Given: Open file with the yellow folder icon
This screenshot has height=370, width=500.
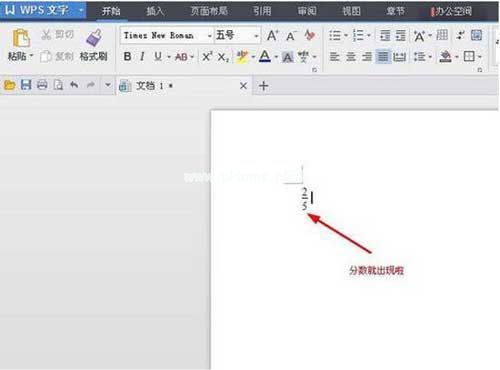Looking at the screenshot, I should 10,85.
